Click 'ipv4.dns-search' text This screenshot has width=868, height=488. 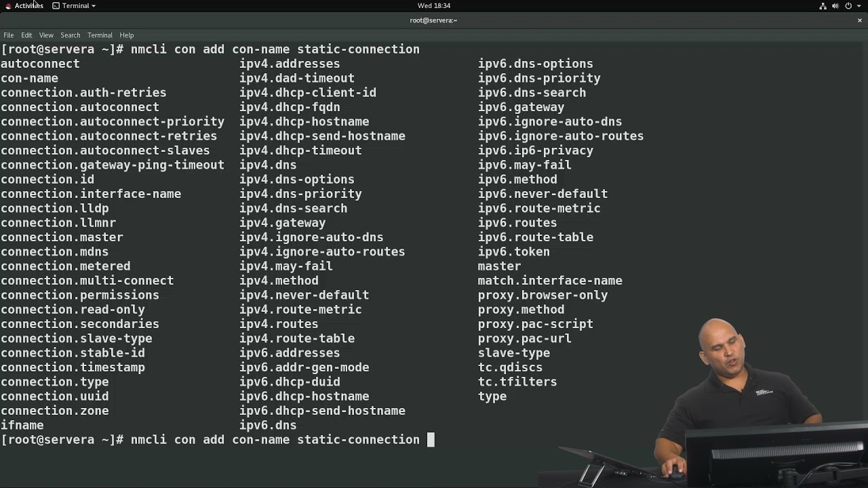coord(293,208)
